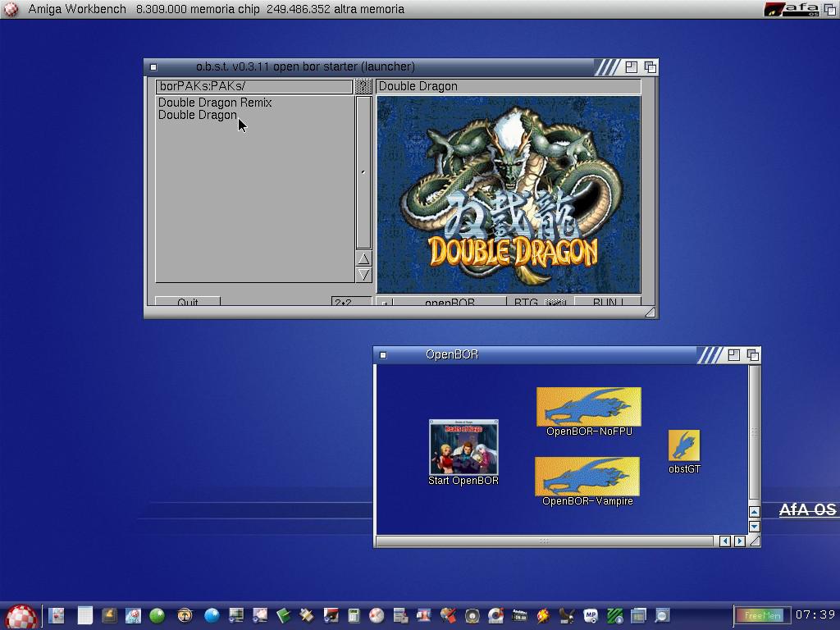840x630 pixels.
Task: Click the blue globe icon in taskbar
Action: click(212, 615)
